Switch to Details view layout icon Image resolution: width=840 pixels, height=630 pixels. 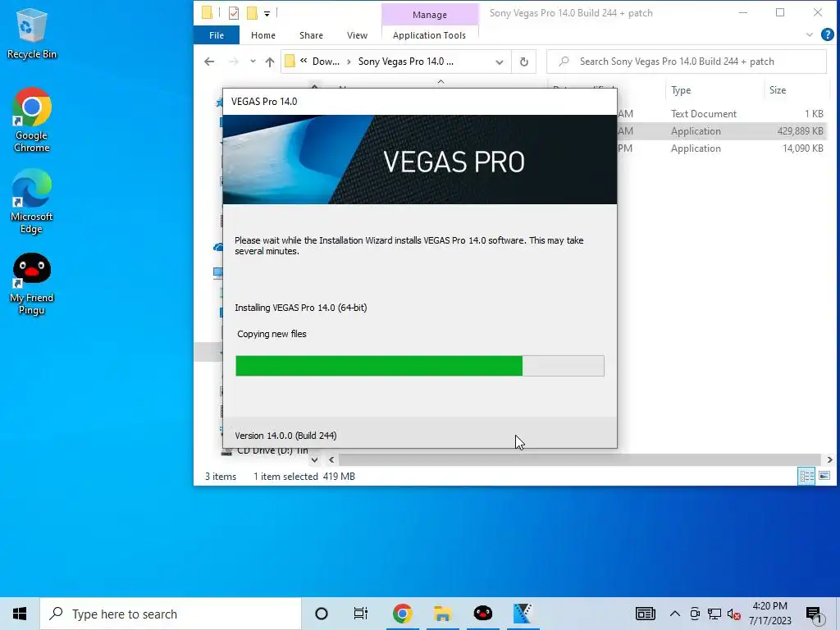[807, 476]
